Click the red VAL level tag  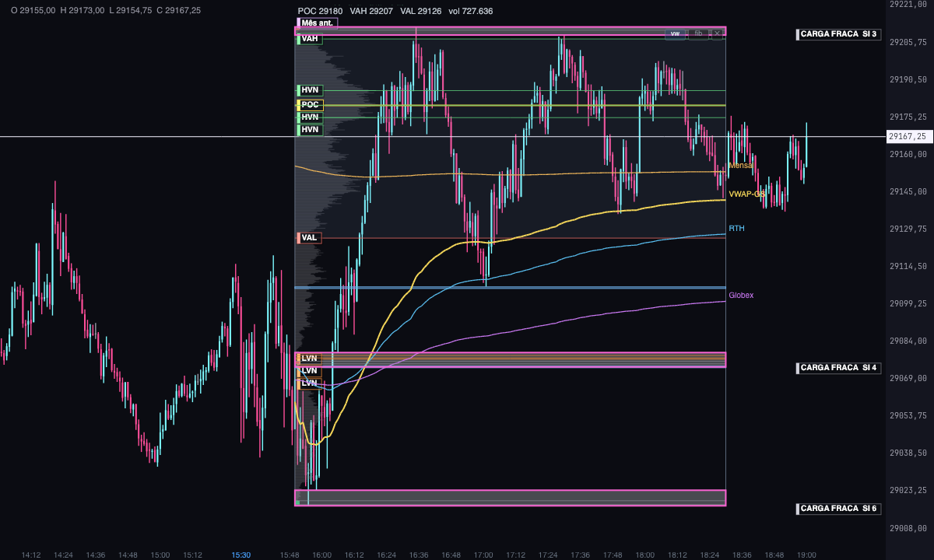(309, 238)
